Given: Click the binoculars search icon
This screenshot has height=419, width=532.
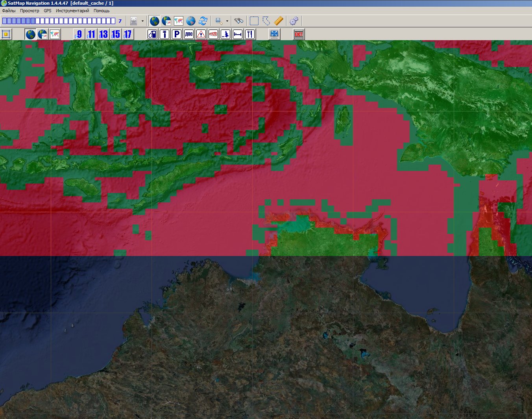Looking at the screenshot, I should [238, 21].
